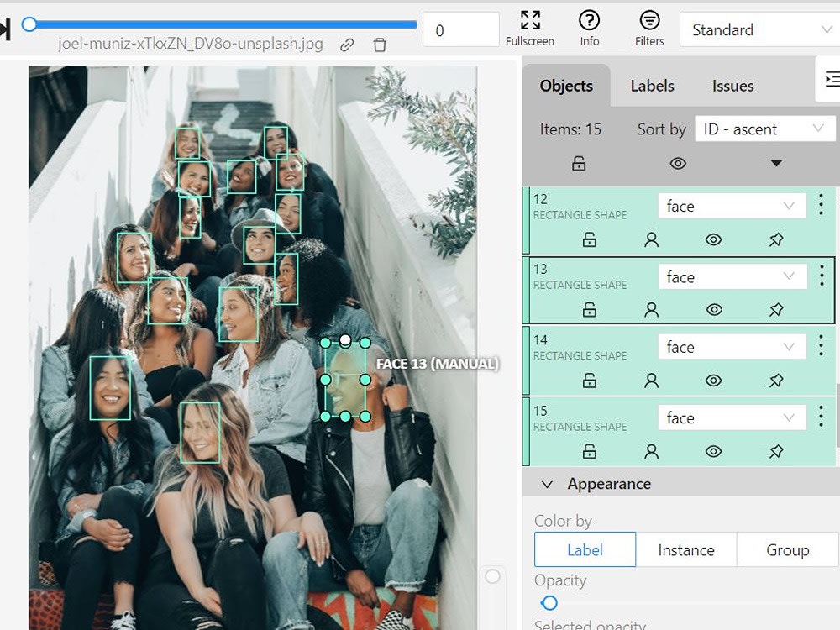Open the Issues tab
Viewport: 840px width, 630px height.
coord(732,86)
